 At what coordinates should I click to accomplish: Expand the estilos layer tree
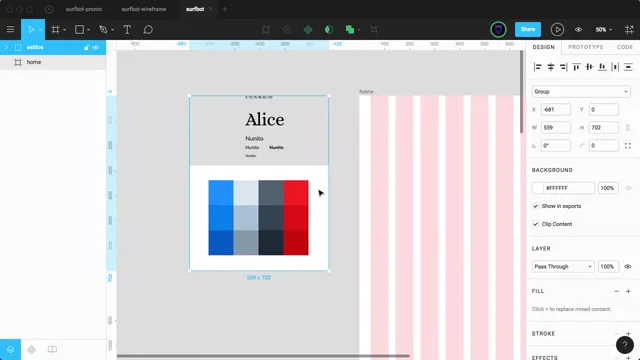6,47
